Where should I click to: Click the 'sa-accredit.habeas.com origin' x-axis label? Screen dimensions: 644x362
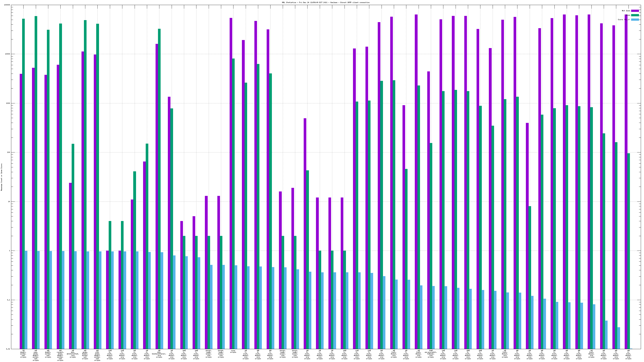[430, 354]
